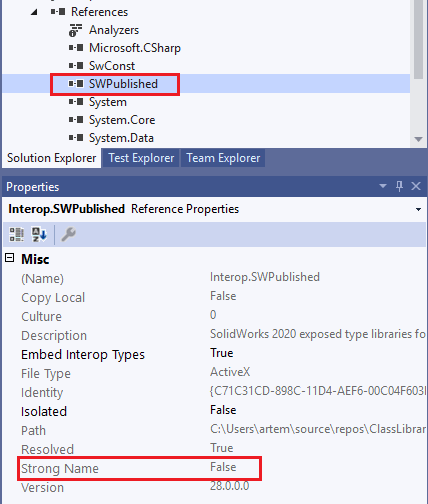Select the System.Data reference item
Image resolution: width=428 pixels, height=504 pixels.
121,138
